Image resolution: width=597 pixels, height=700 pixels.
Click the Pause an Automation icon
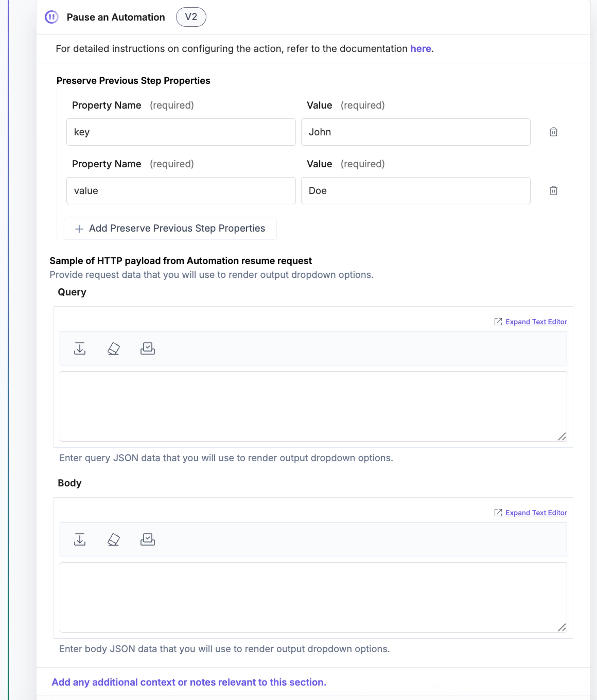52,17
